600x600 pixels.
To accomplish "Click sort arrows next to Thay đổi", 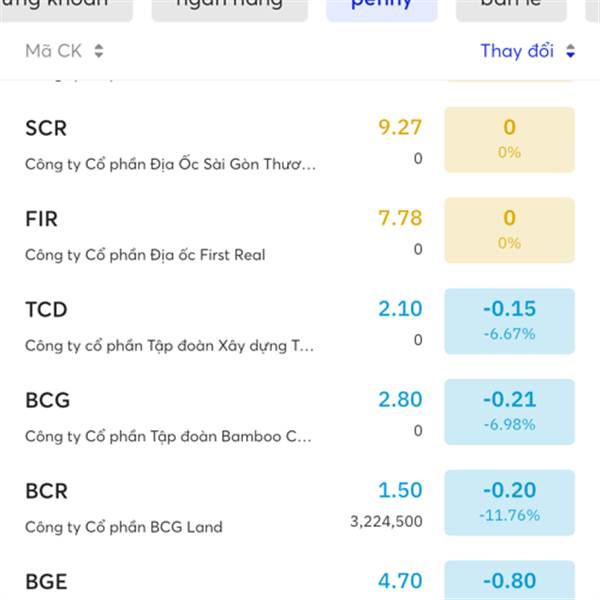I will click(x=570, y=51).
